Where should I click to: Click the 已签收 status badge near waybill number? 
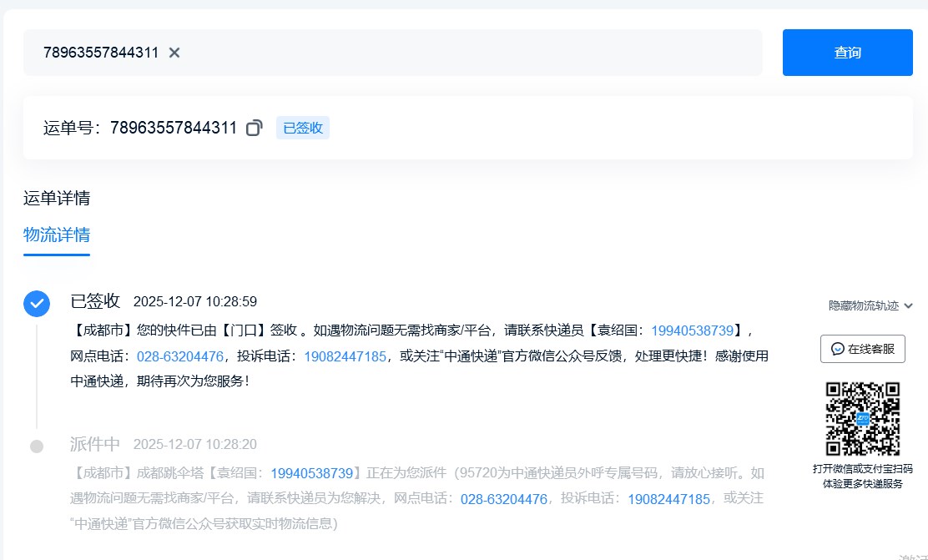[x=303, y=128]
